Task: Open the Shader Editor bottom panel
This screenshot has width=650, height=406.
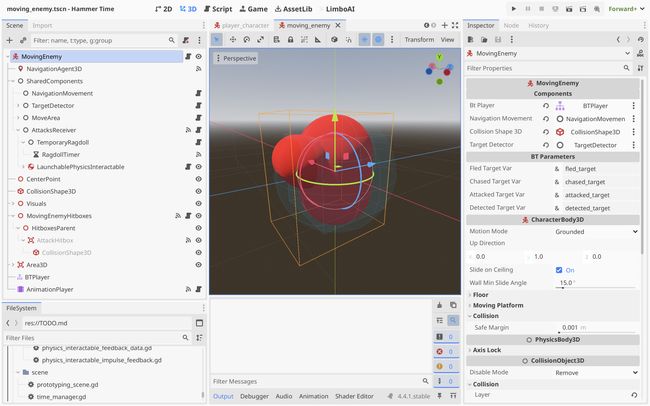Action: point(354,396)
